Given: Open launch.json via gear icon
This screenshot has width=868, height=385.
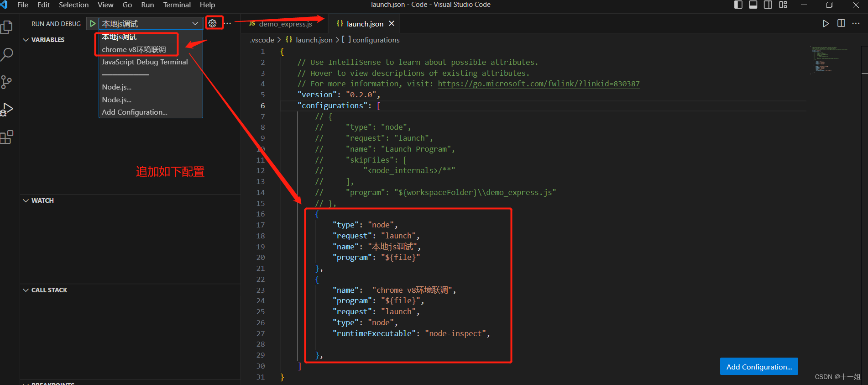Looking at the screenshot, I should tap(213, 23).
